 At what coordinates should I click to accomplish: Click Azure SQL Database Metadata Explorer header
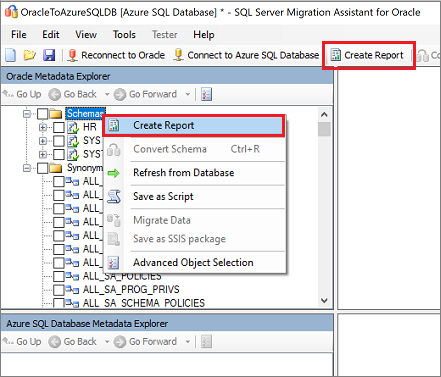[x=167, y=323]
